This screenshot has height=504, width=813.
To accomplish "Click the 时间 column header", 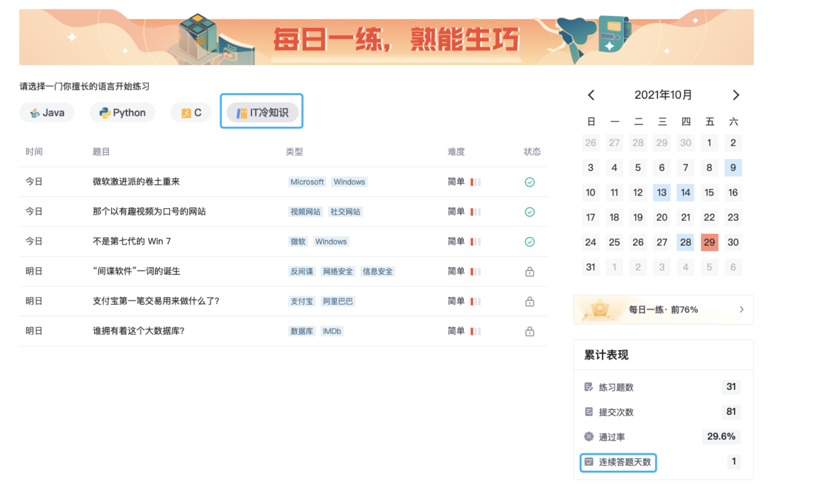I will pos(34,152).
